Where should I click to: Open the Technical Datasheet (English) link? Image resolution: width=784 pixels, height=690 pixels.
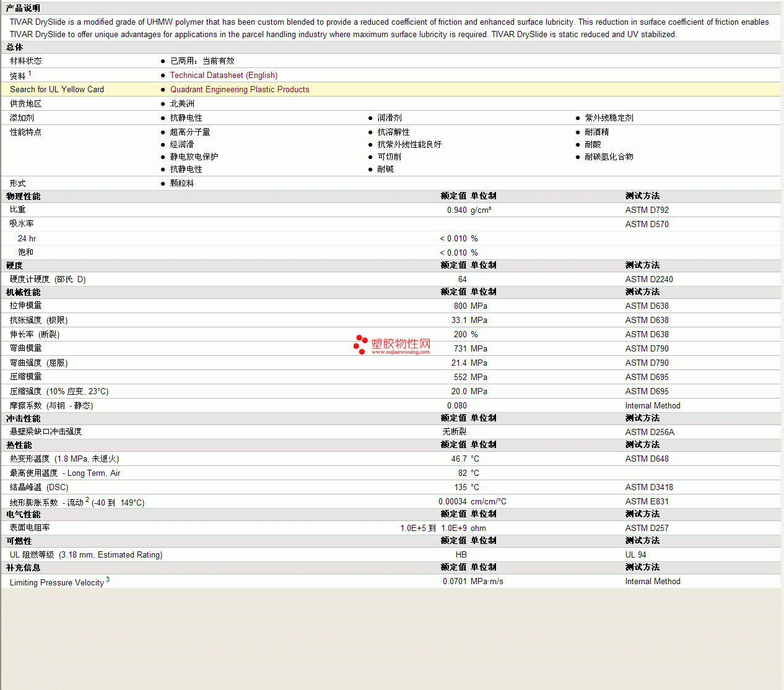(224, 75)
